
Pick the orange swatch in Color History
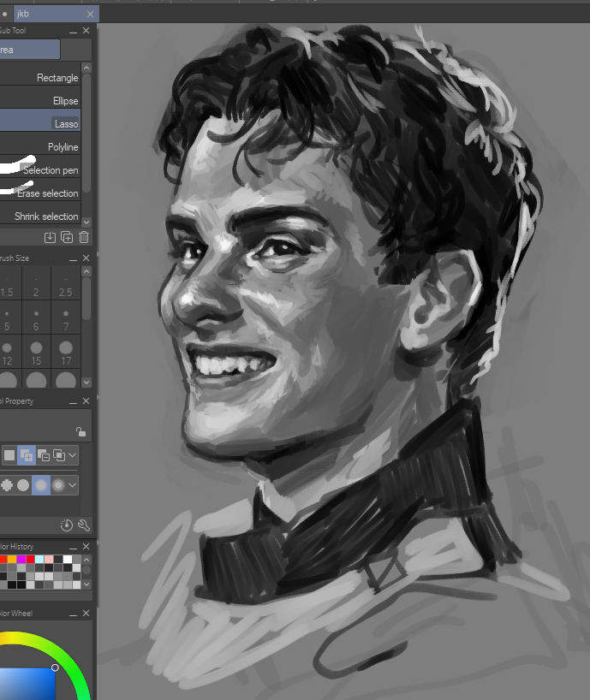(x=12, y=560)
